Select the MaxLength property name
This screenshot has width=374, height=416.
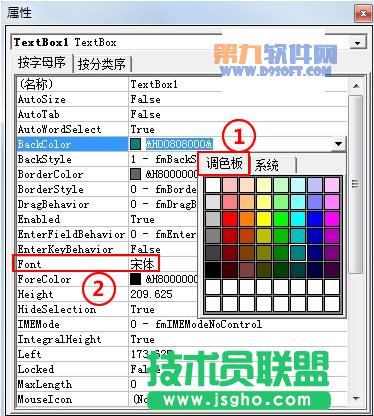(x=45, y=384)
